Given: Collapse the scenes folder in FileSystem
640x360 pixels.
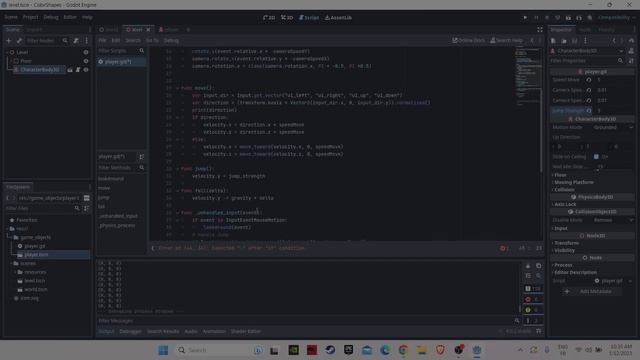Looking at the screenshot, I should (x=12, y=264).
